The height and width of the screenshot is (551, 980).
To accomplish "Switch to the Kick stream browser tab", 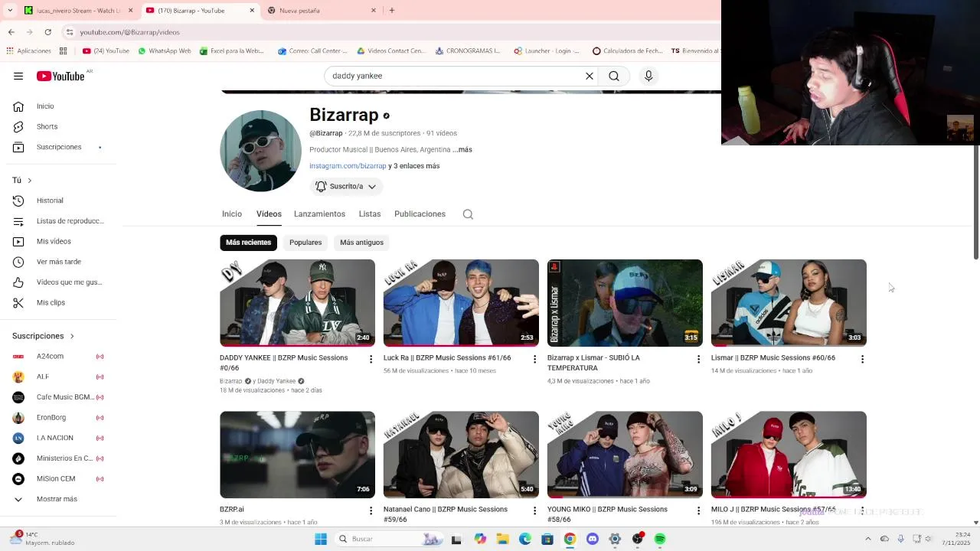I will (78, 11).
